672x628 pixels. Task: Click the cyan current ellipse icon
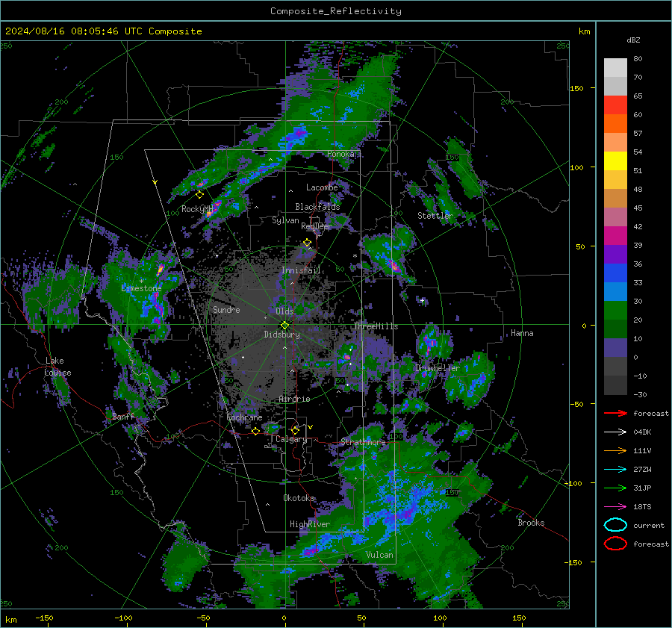point(615,525)
